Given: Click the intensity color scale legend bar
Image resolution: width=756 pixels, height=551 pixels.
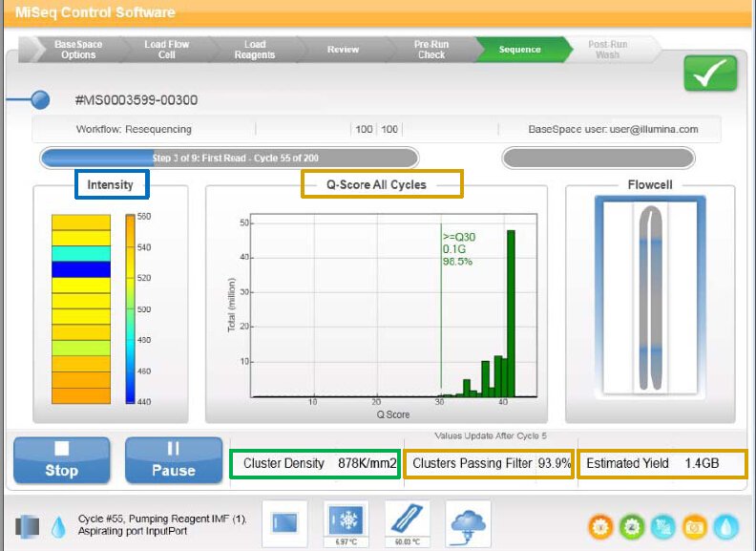Looking at the screenshot, I should pos(130,308).
